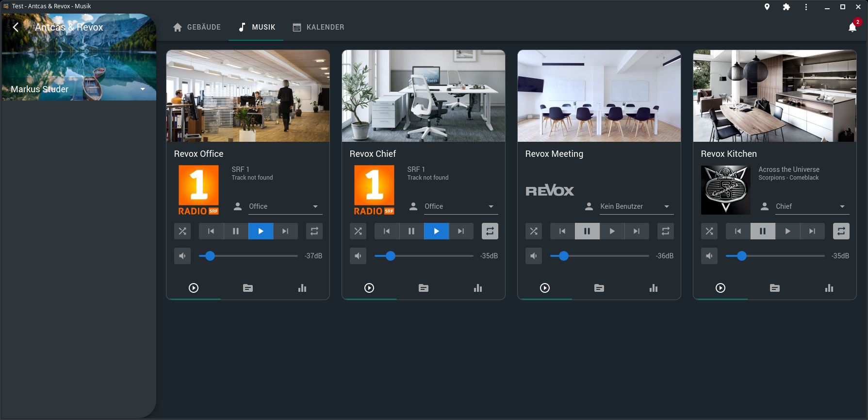Toggle shuffle in Revox Office
Screen dimensions: 868x420
(182, 231)
